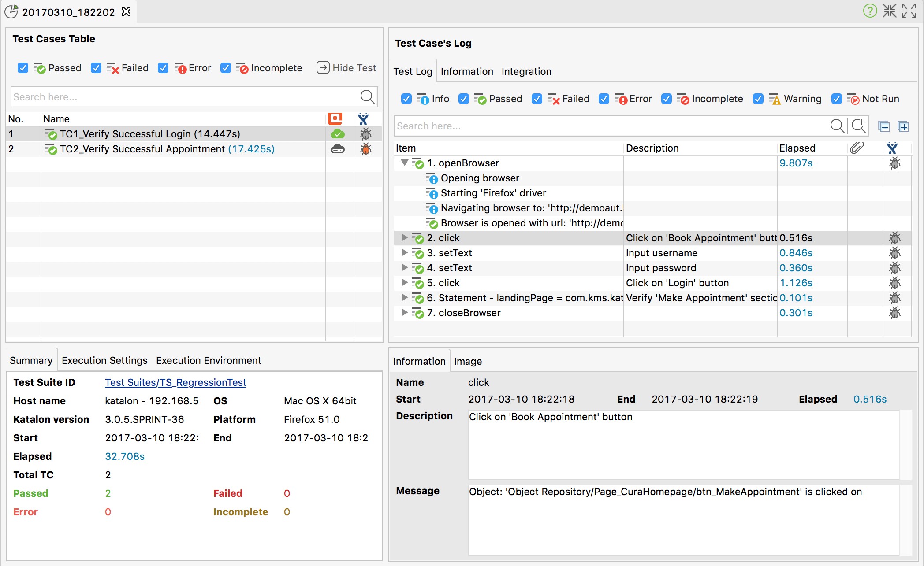Open the Integration tab

(526, 71)
